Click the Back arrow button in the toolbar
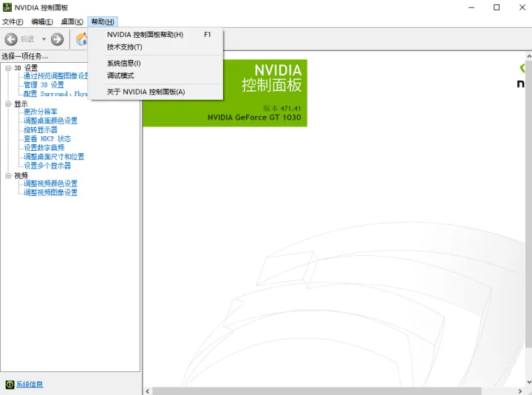The image size is (532, 395). (x=11, y=39)
